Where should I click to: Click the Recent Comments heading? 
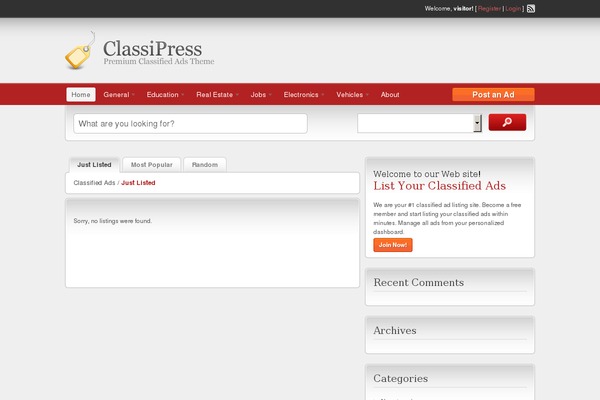click(419, 282)
